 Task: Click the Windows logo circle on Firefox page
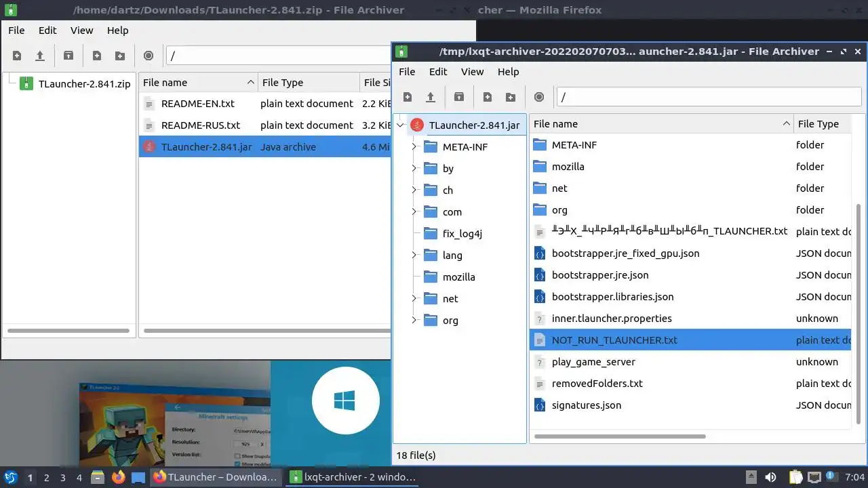345,400
